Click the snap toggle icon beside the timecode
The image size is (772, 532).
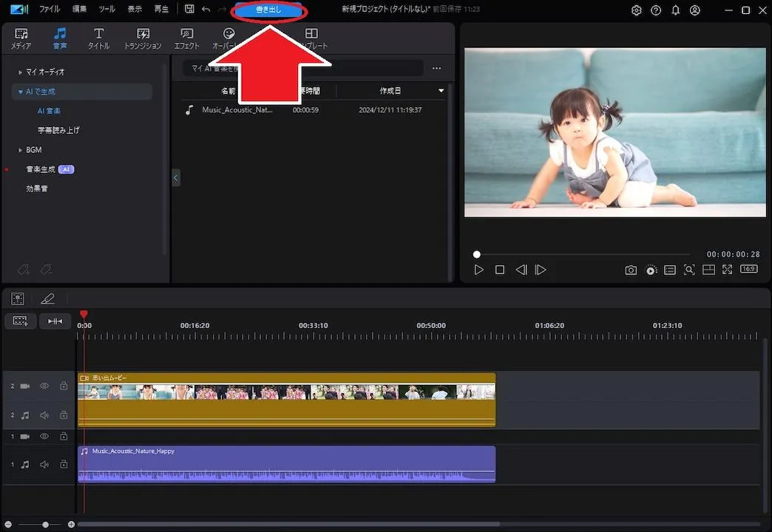(55, 321)
